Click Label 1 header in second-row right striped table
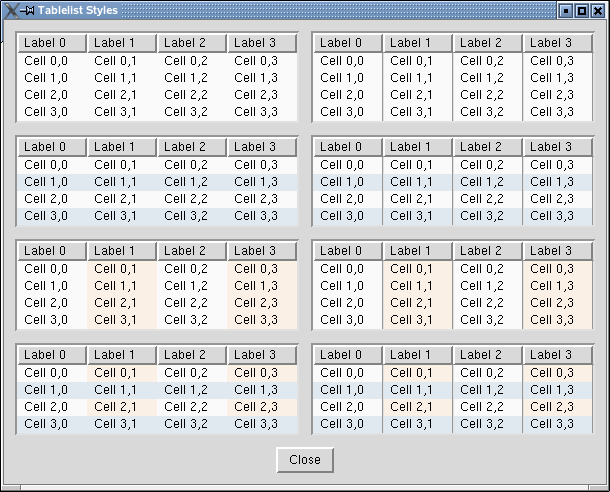 click(418, 147)
